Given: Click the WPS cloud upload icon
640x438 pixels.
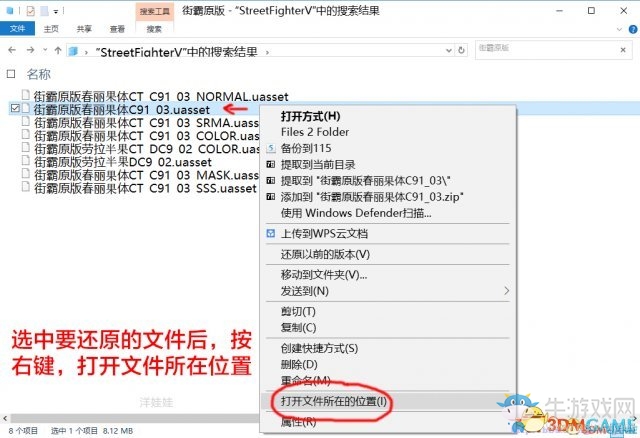Looking at the screenshot, I should [x=271, y=233].
